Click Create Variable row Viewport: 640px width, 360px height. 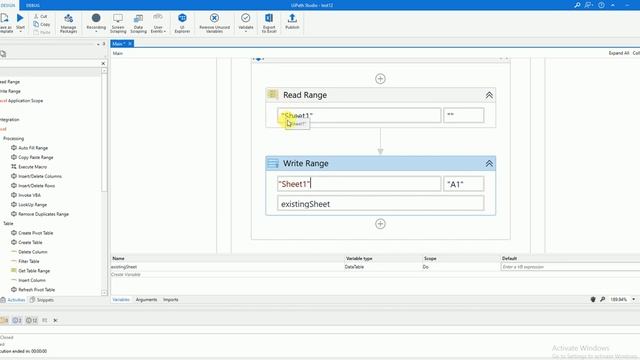[126, 274]
